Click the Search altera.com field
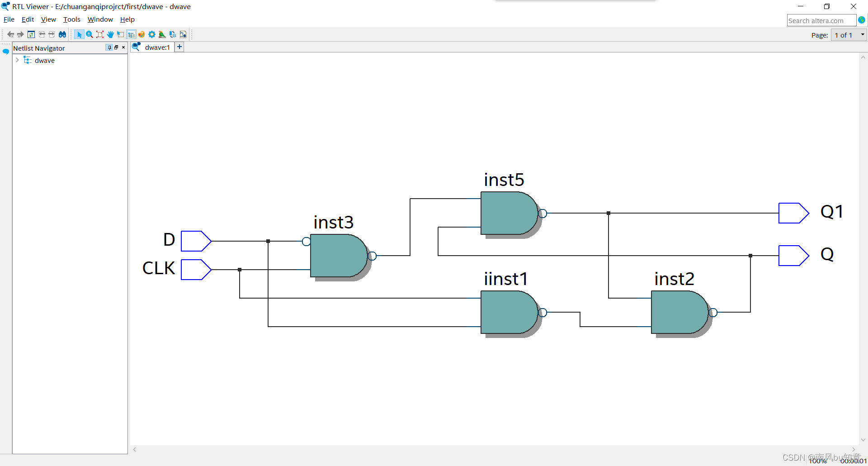Viewport: 868px width, 466px height. coord(821,20)
